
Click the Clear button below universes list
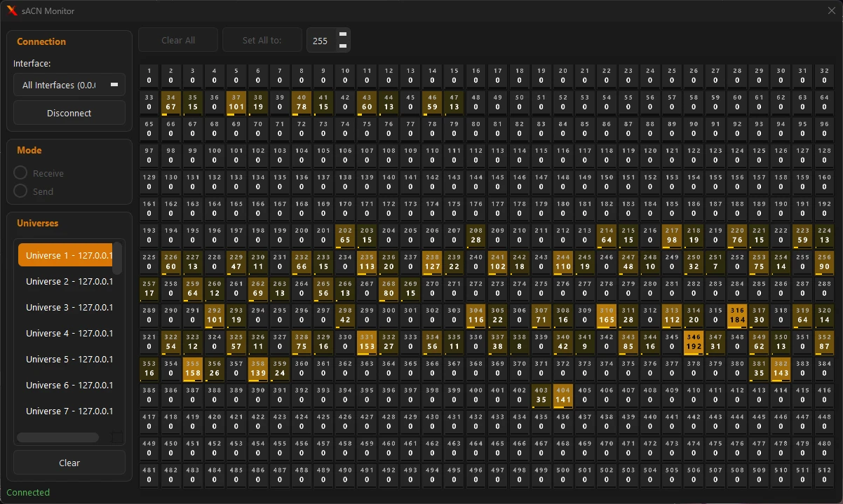69,463
